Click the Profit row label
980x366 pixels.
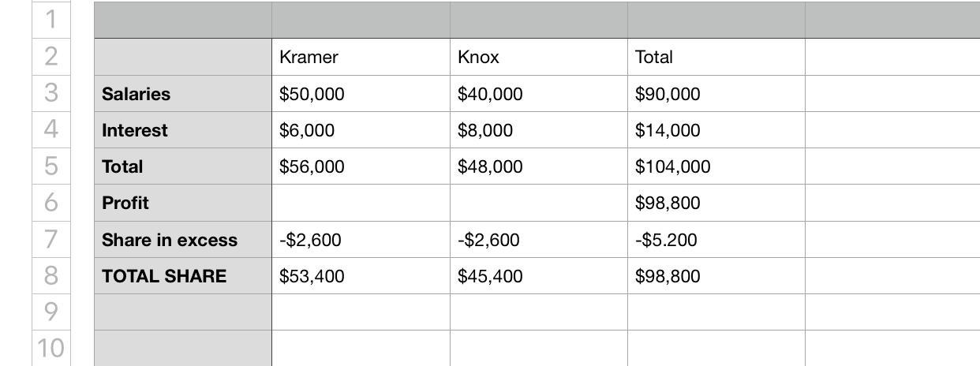tap(183, 203)
